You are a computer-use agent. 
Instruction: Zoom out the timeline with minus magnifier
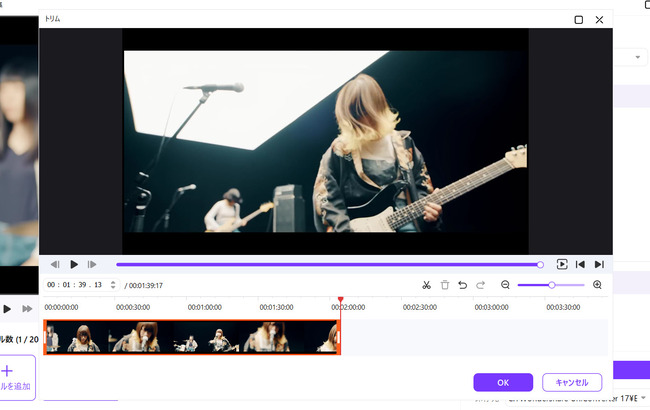click(505, 285)
